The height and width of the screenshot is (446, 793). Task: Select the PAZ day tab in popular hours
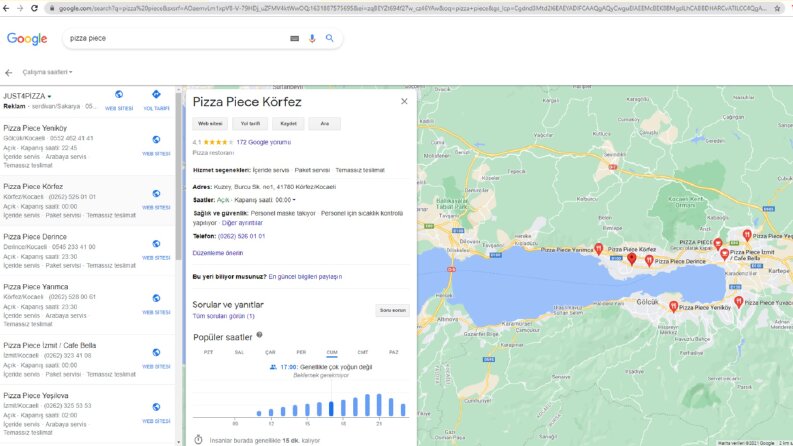point(393,352)
